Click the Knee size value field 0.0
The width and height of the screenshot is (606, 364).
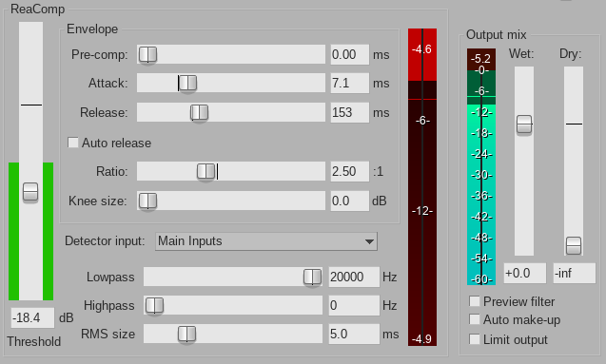[350, 201]
